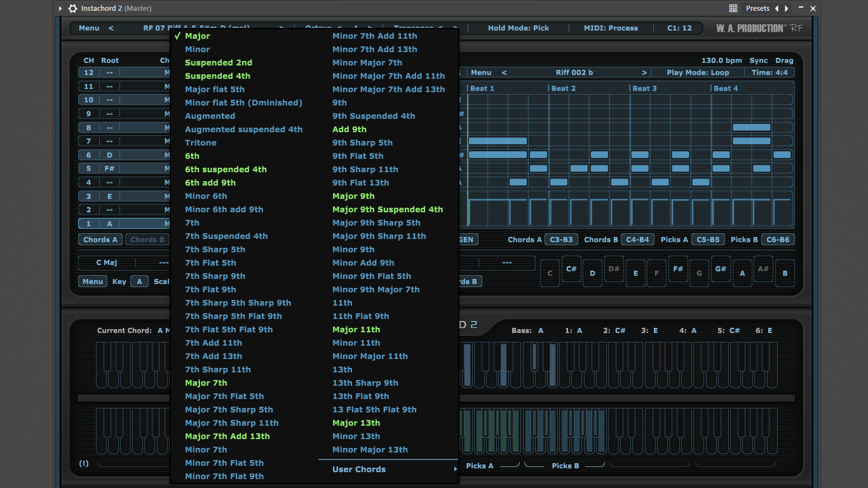Open the Key A selector
The width and height of the screenshot is (868, 488).
click(139, 281)
